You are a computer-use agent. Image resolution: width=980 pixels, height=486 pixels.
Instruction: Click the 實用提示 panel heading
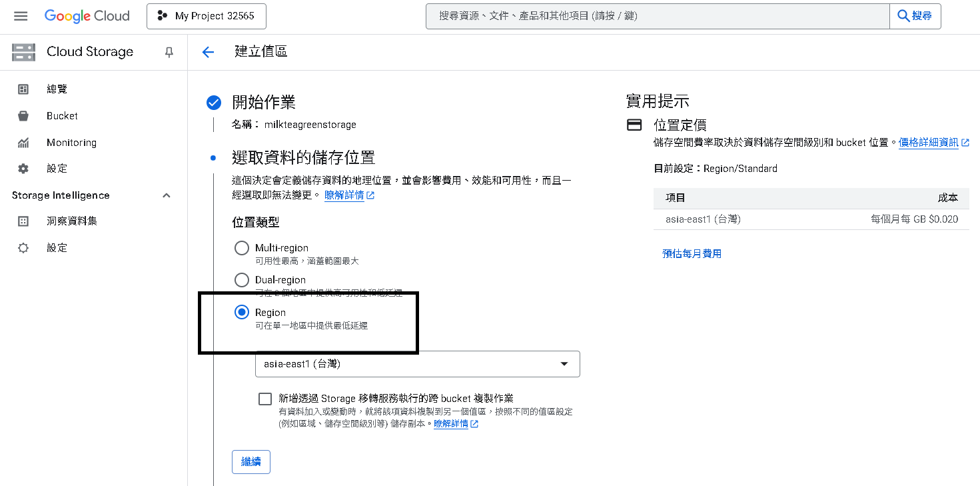(658, 101)
